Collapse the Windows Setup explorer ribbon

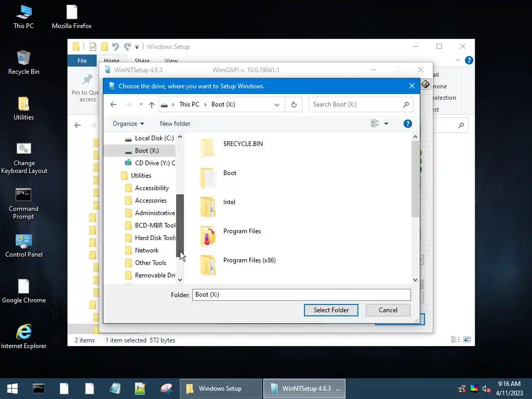(457, 60)
